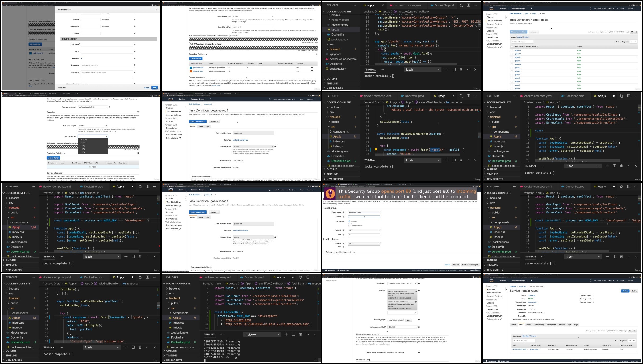This screenshot has width=643, height=364.
Task: Click notification bell on Service goals-react page header
Action: tap(590, 280)
